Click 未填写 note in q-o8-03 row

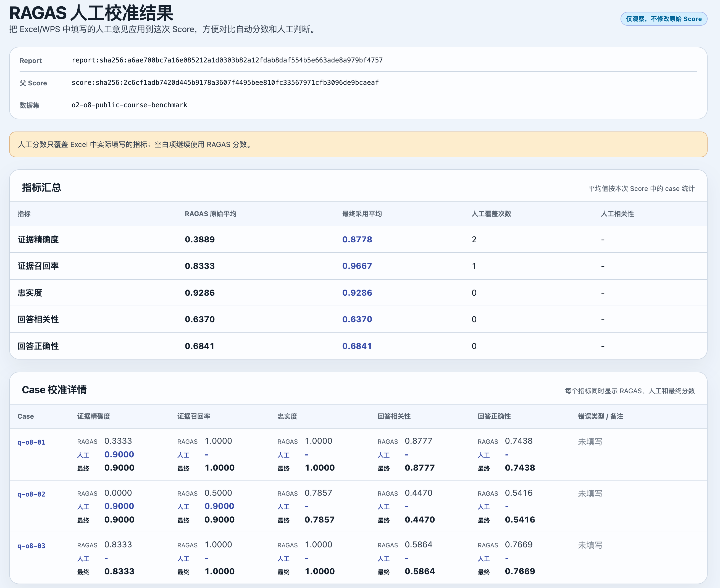[590, 545]
